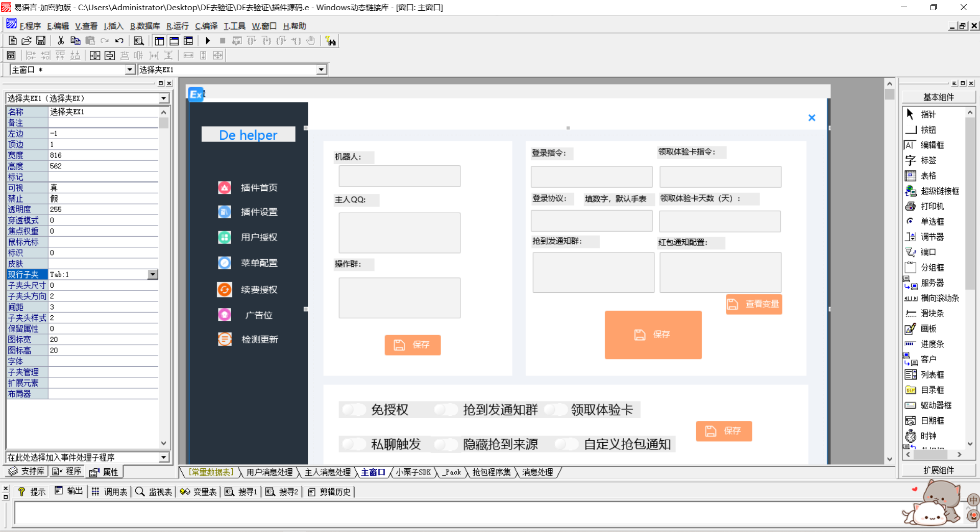This screenshot has height=532, width=980.
Task: Click the Save floppy disk icon
Action: (x=41, y=41)
